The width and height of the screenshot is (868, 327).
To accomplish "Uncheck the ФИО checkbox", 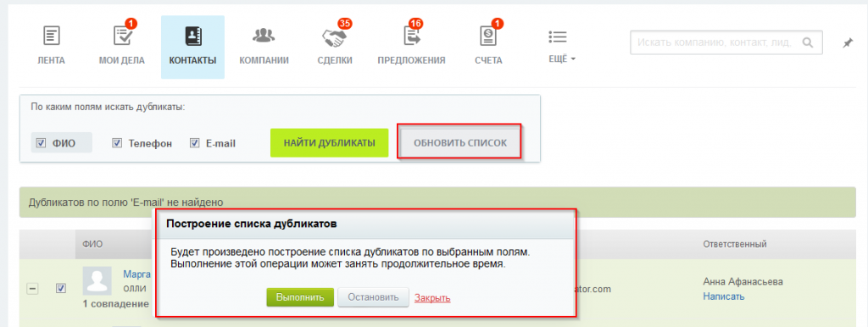I will (x=41, y=143).
